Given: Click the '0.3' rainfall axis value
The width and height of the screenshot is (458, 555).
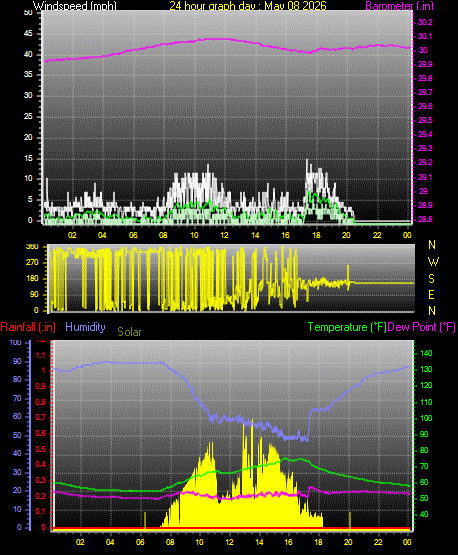Looking at the screenshot, I should point(41,480).
